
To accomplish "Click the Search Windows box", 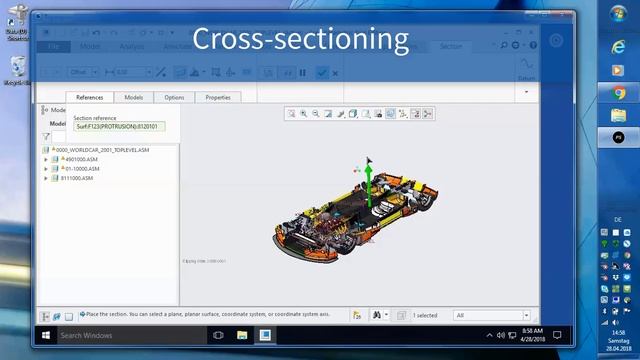I will coord(131,335).
